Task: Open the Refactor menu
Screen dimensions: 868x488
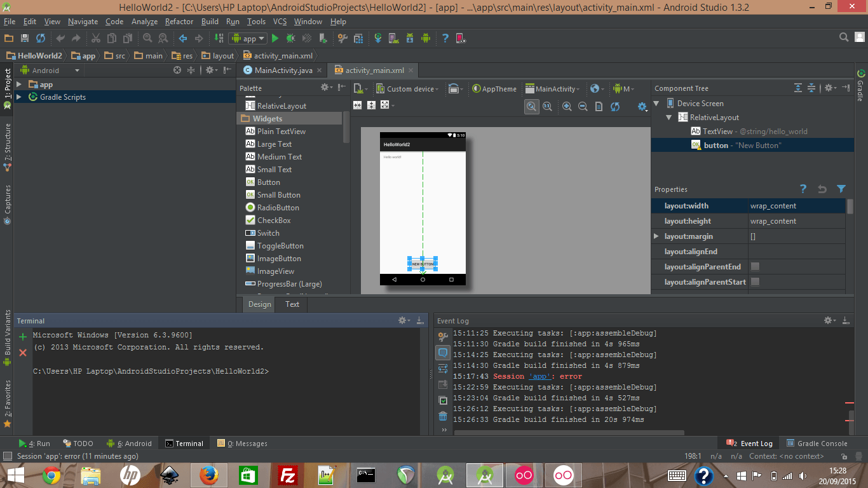Action: 179,21
